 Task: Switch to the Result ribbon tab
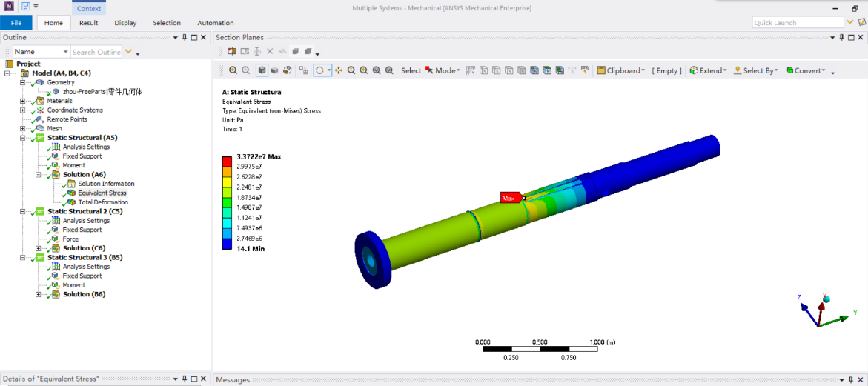coord(88,23)
